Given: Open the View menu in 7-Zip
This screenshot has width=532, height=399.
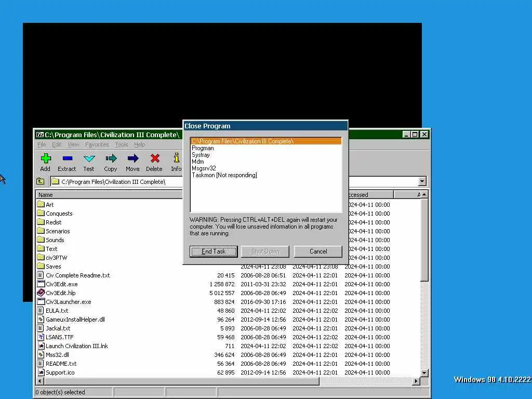Looking at the screenshot, I should (73, 144).
